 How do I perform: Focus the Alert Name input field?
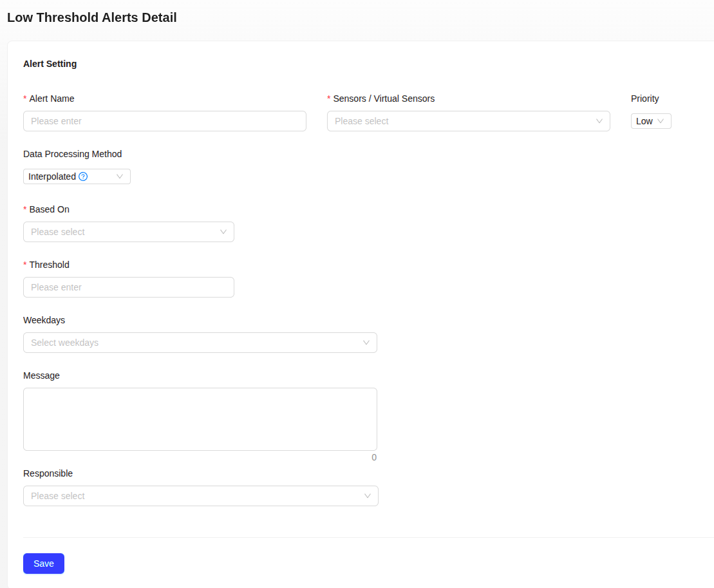(x=164, y=121)
